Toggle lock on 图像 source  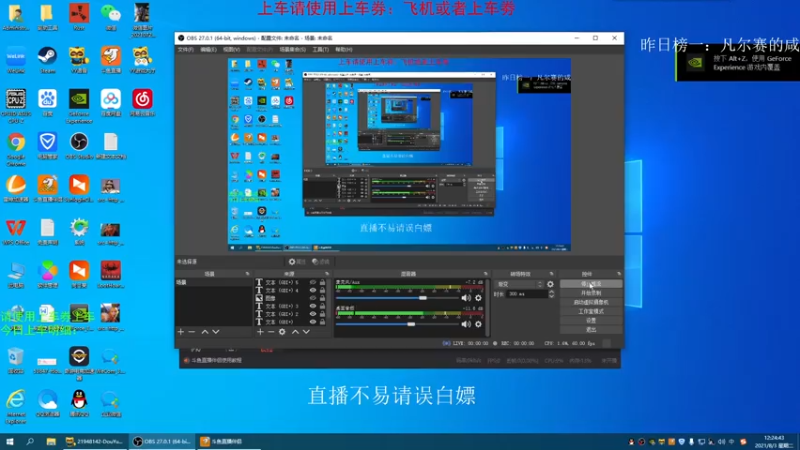322,298
